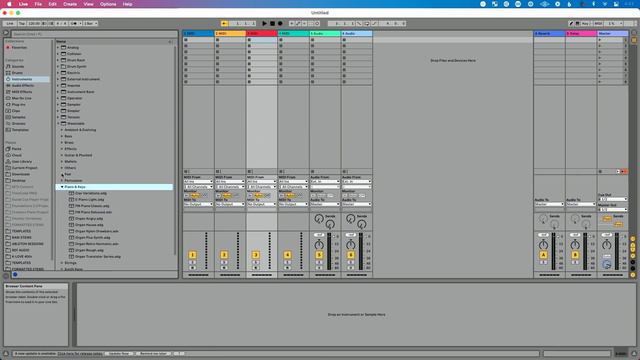This screenshot has width=640, height=360.
Task: Click the Tap tempo button
Action: [22, 24]
